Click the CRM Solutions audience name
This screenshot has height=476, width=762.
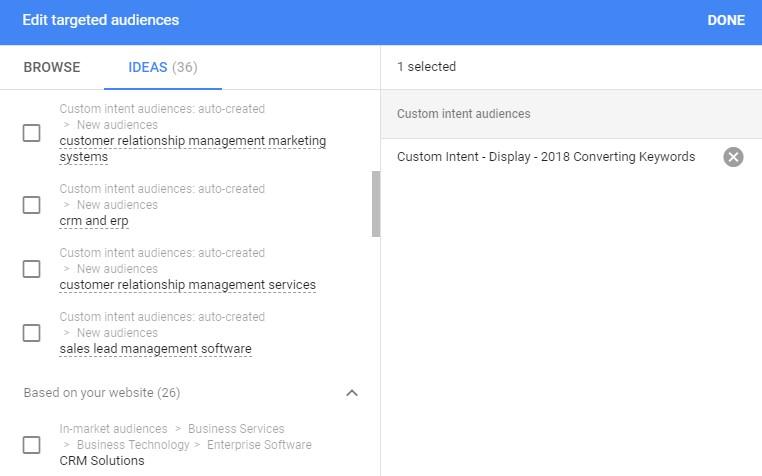102,461
